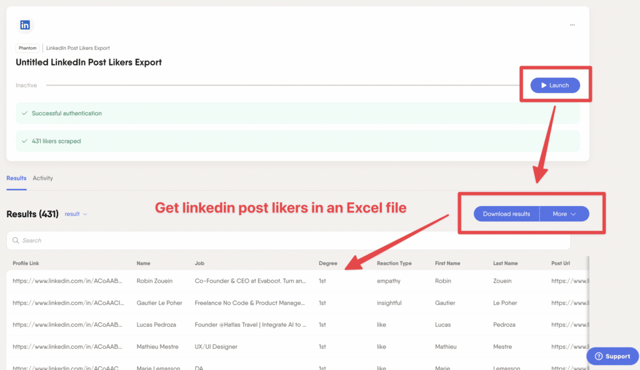Switch to the Activity tab
This screenshot has height=370, width=640.
coord(43,178)
